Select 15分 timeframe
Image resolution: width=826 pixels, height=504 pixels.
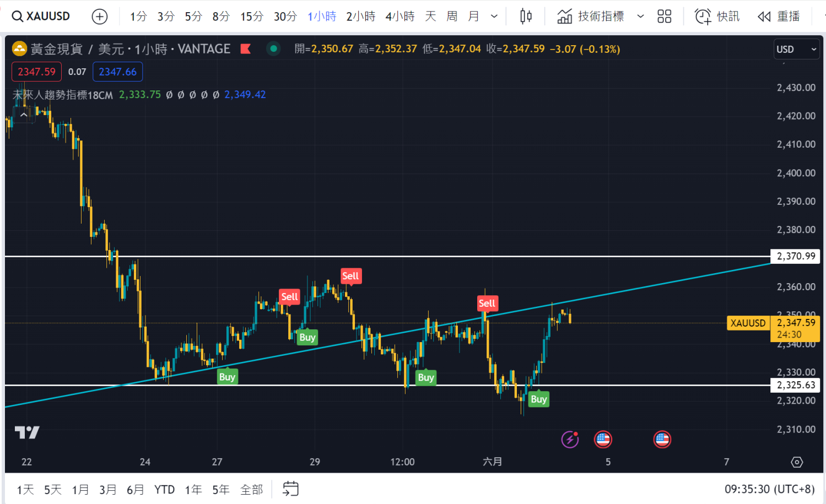pos(252,17)
